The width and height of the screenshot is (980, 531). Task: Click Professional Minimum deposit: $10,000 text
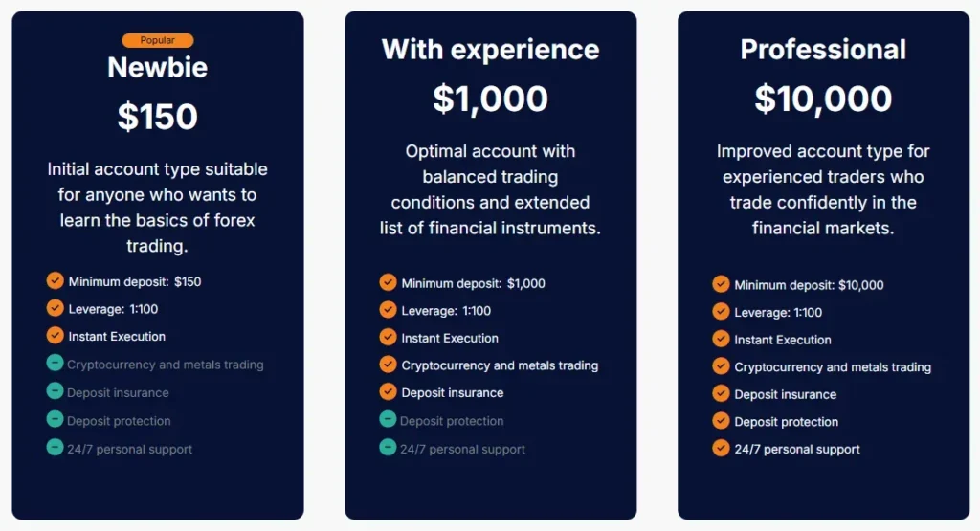pos(809,285)
